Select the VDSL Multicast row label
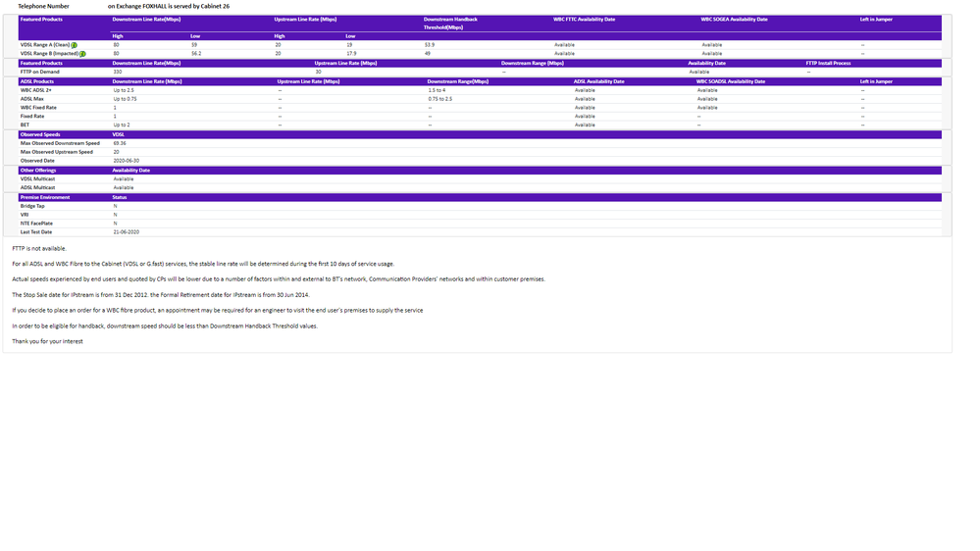This screenshot has width=980, height=551. pyautogui.click(x=36, y=179)
